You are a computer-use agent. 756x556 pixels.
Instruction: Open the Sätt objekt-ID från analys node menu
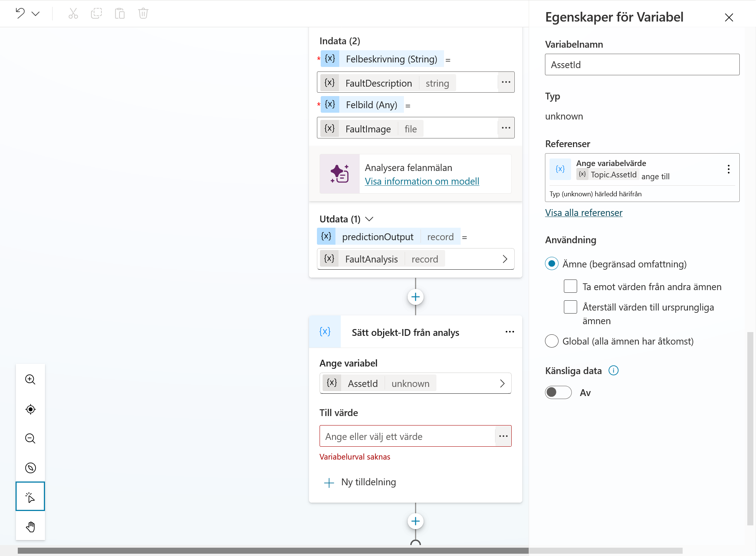point(509,332)
